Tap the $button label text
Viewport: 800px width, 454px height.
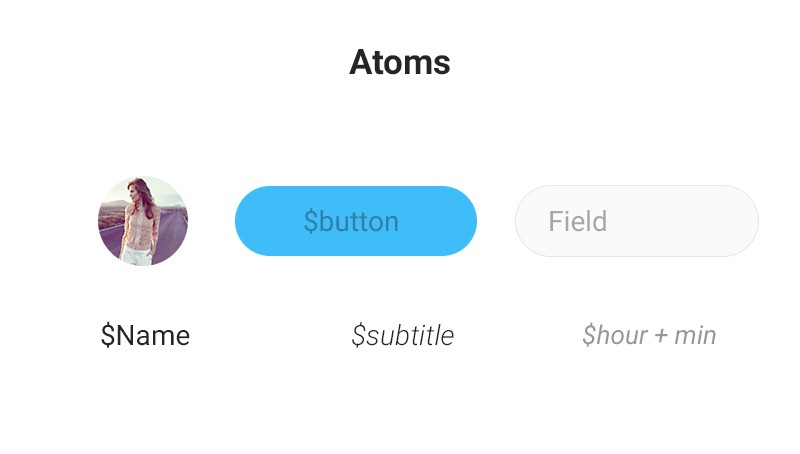[351, 222]
